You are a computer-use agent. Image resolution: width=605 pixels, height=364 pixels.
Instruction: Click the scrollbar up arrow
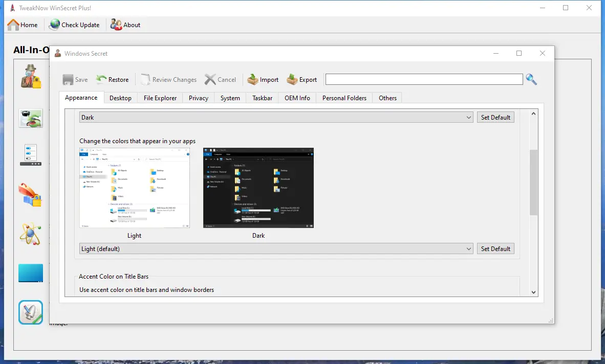534,113
